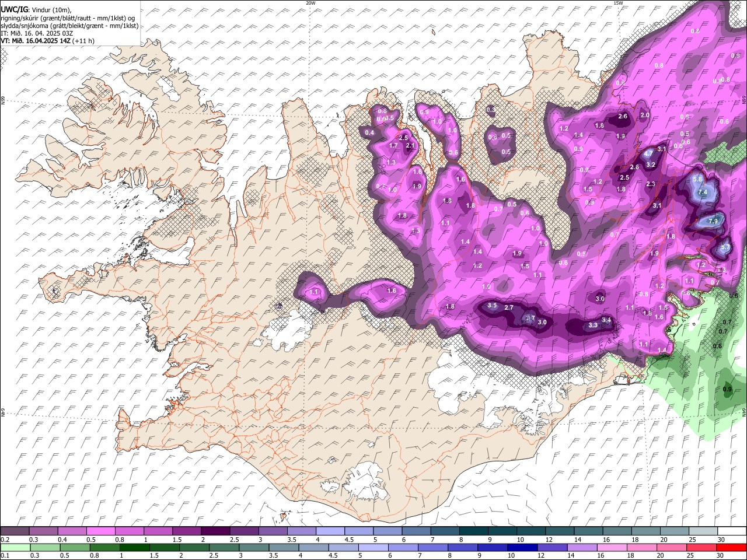Select the 'IT: Mið. 16. 04. 2025 03Z' timestamp

point(37,33)
